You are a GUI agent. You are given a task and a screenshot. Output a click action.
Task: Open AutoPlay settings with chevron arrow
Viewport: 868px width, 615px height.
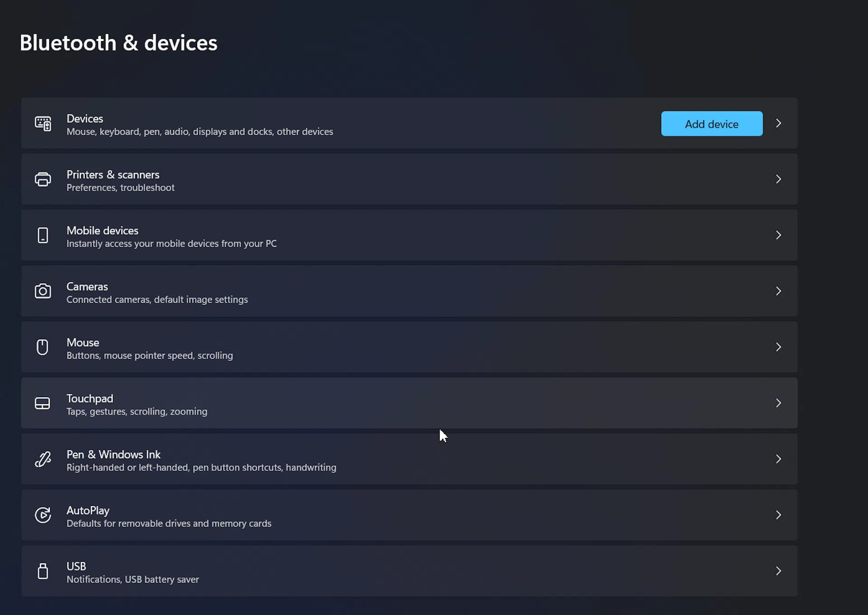pyautogui.click(x=778, y=515)
